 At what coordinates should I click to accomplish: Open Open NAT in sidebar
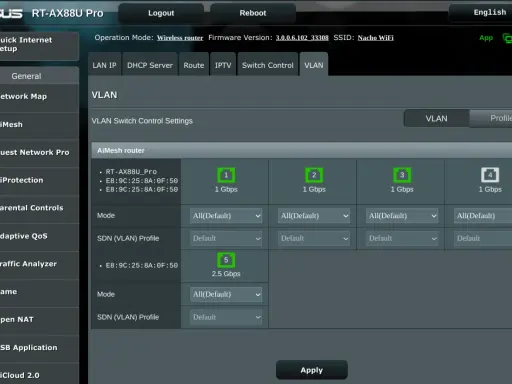point(39,320)
